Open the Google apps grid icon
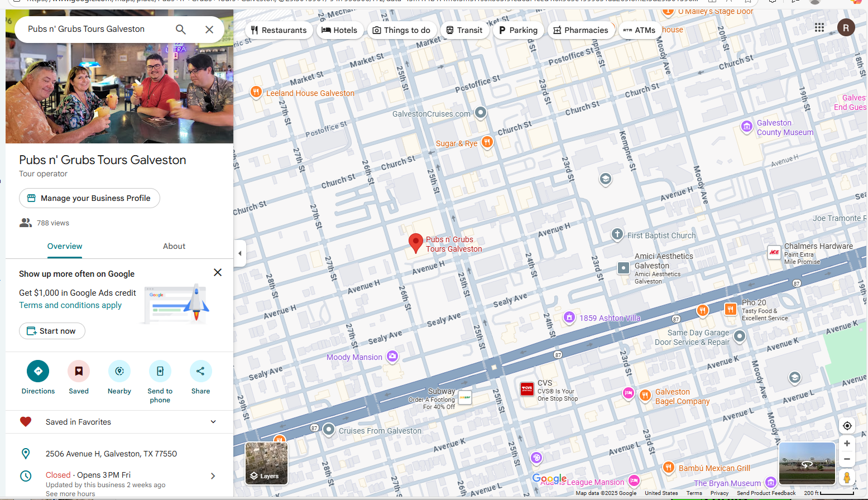 coord(819,27)
